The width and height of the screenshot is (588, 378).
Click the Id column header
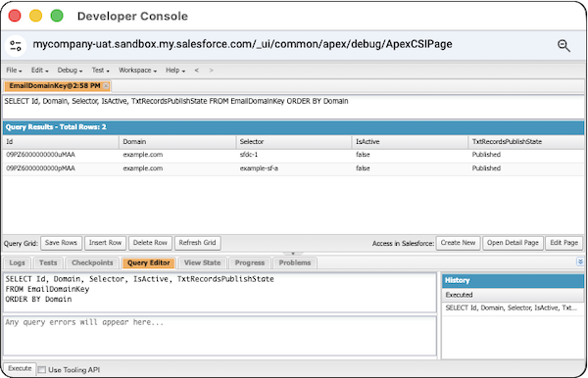[61, 142]
